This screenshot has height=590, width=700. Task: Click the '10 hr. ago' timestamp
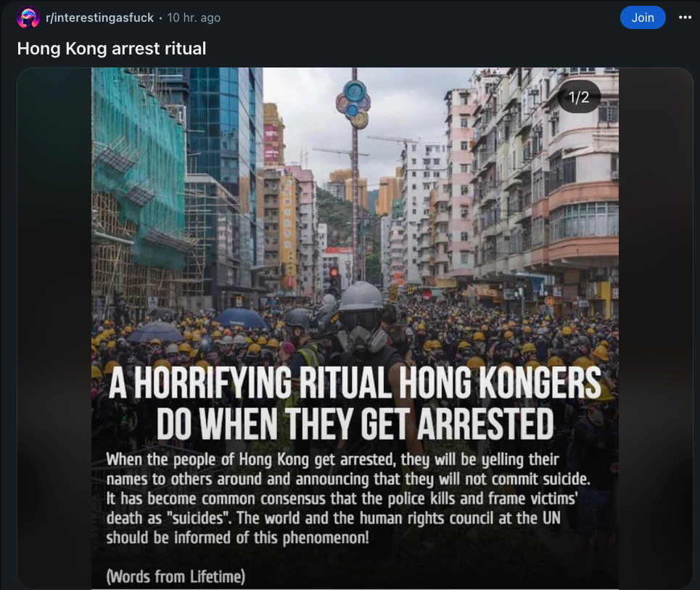(x=194, y=18)
